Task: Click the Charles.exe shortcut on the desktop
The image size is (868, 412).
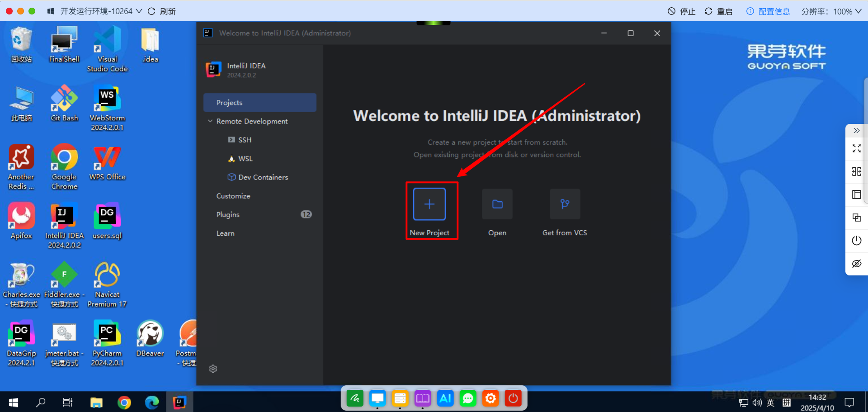Action: coord(21,285)
